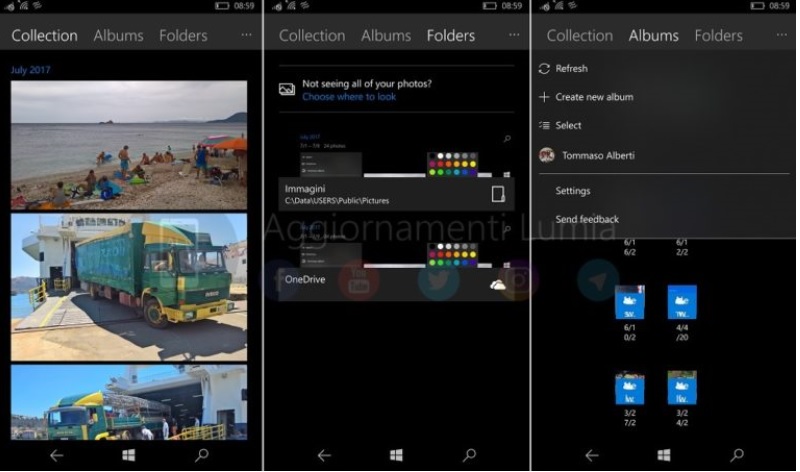The height and width of the screenshot is (472, 800).
Task: Choose Create new album option
Action: click(593, 97)
